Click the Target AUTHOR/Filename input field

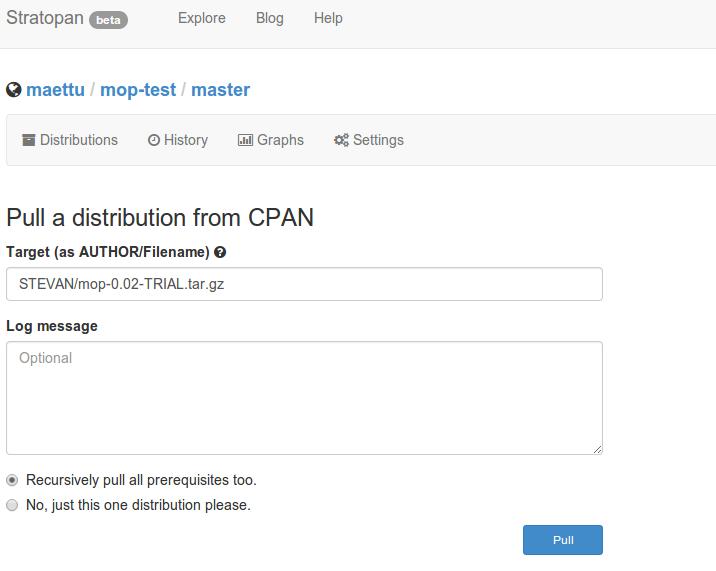pyautogui.click(x=304, y=284)
